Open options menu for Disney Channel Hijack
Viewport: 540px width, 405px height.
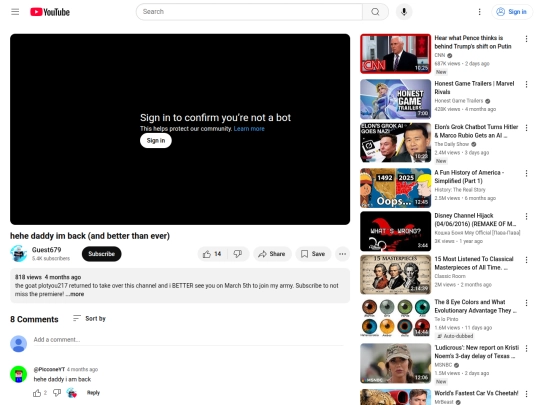526,216
